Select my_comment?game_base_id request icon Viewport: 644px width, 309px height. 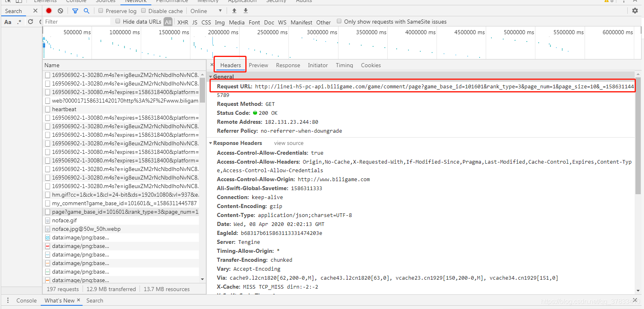pyautogui.click(x=48, y=203)
